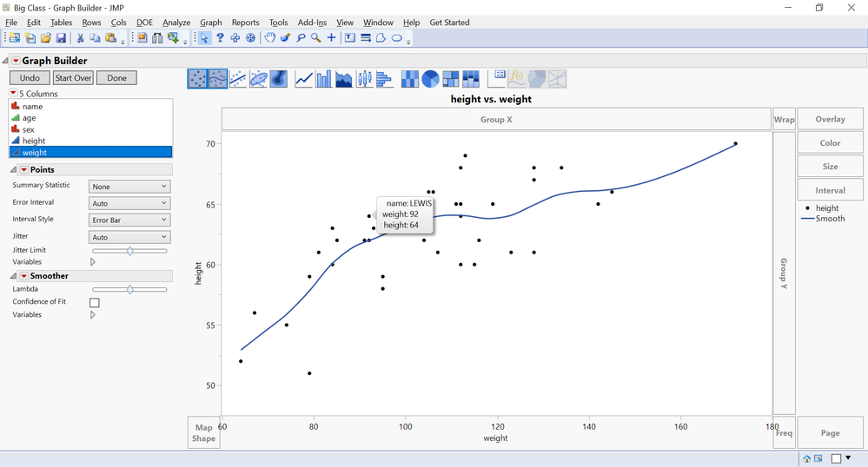This screenshot has width=868, height=467.
Task: Open the Graph menu
Action: [211, 22]
